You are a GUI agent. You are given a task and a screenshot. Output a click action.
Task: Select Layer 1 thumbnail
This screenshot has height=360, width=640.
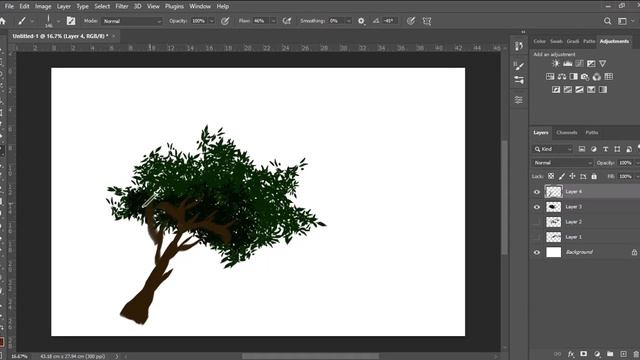(553, 237)
